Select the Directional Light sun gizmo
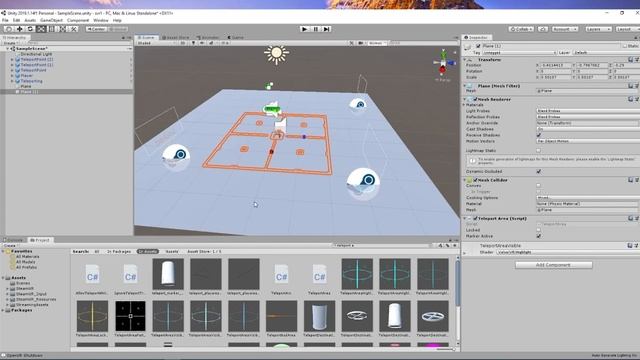The width and height of the screenshot is (640, 360). (x=276, y=54)
